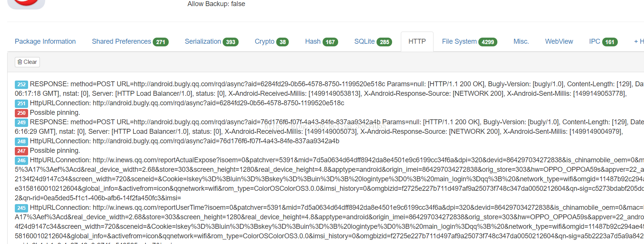The height and width of the screenshot is (244, 644).
Task: Click log entry badge 245
Action: tap(21, 208)
